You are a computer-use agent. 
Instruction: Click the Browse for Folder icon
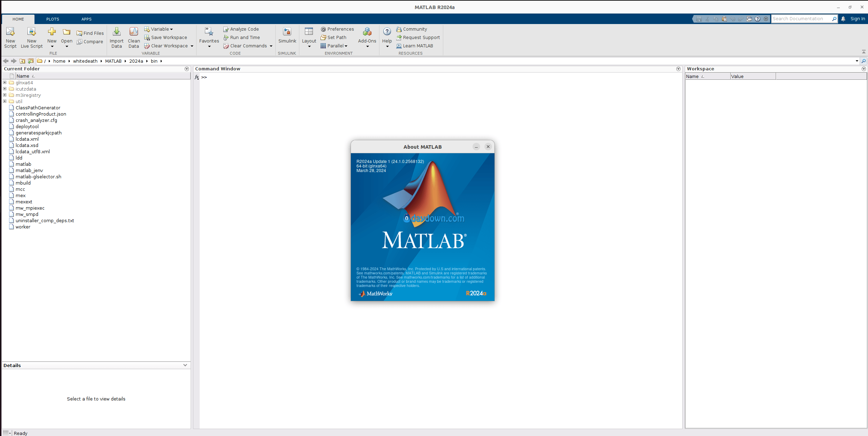point(31,61)
